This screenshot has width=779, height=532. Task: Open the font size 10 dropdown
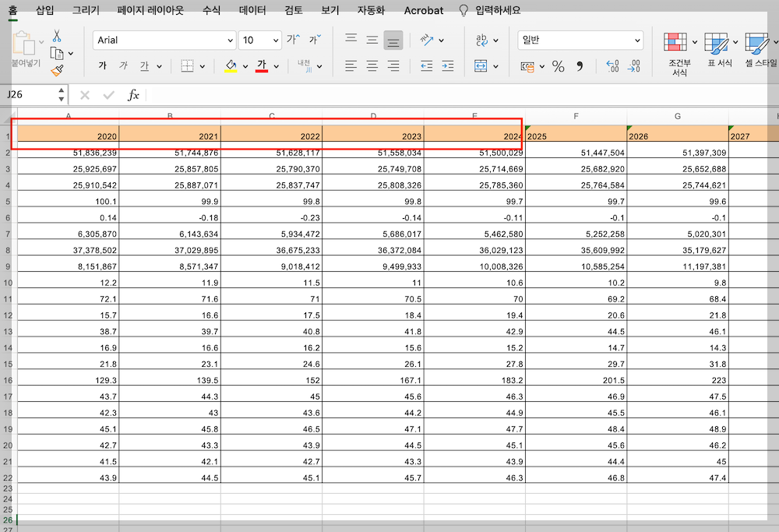click(276, 41)
